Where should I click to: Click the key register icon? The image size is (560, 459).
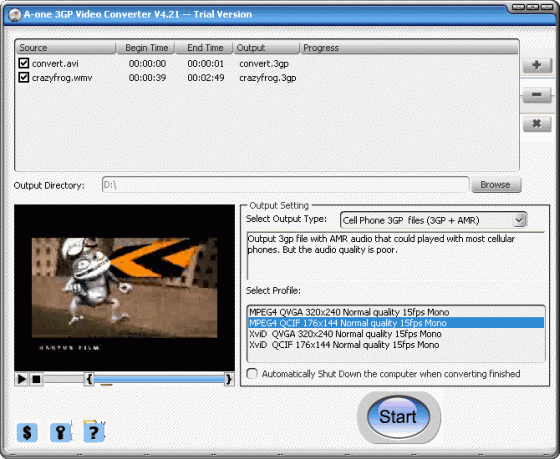(x=60, y=432)
